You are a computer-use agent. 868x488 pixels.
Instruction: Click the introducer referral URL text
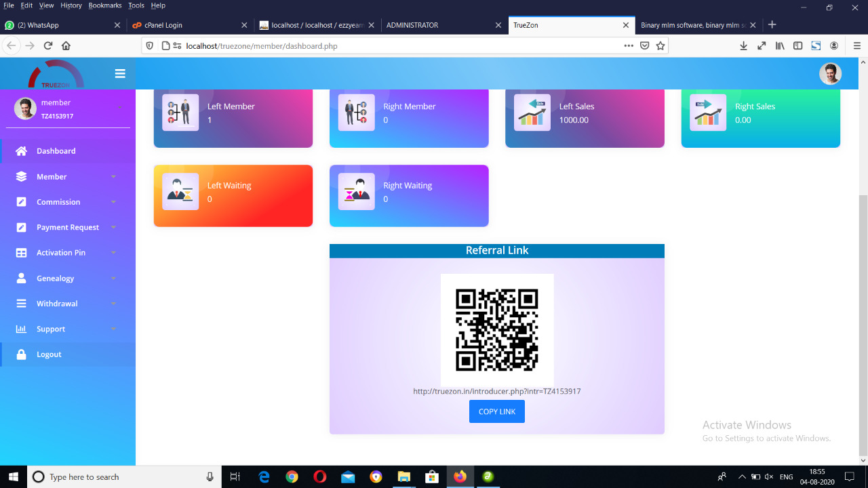click(497, 391)
